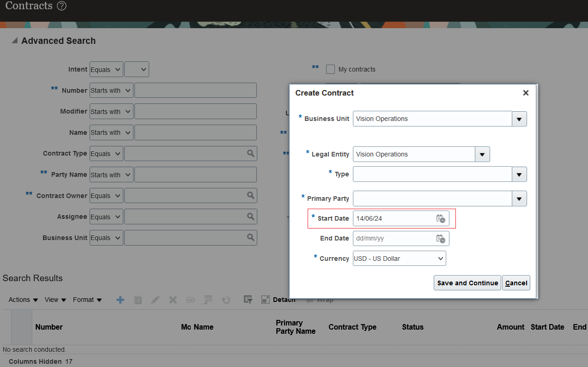Click the Number search text field
Image resolution: width=588 pixels, height=367 pixels.
point(195,90)
